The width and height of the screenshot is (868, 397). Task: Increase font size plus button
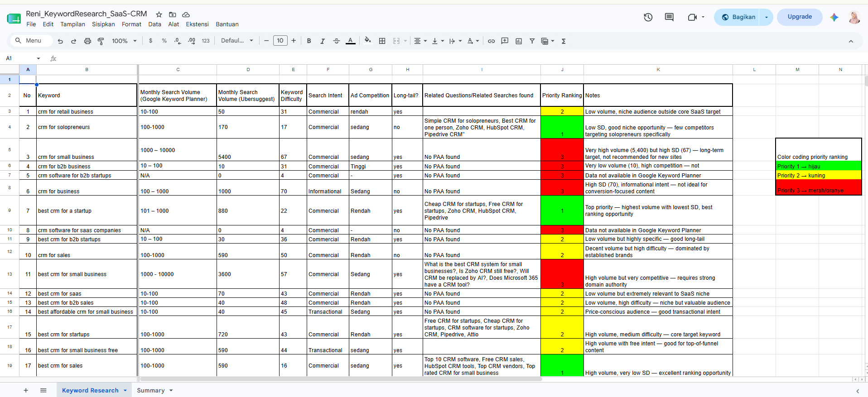click(294, 41)
